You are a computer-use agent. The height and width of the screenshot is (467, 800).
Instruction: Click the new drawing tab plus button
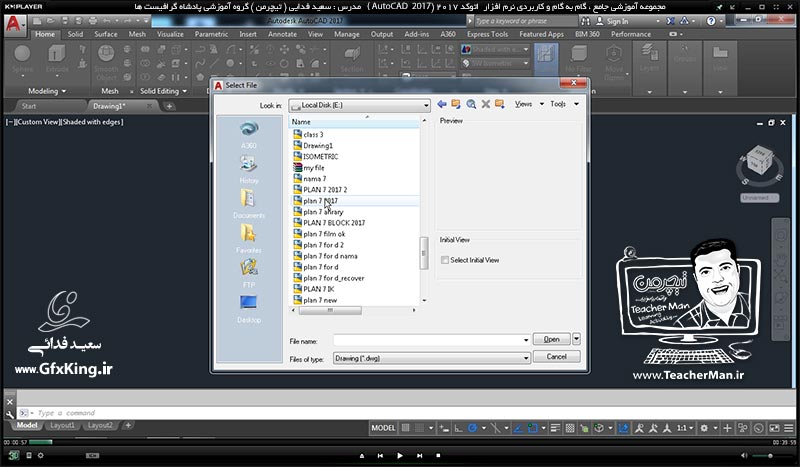click(x=169, y=106)
